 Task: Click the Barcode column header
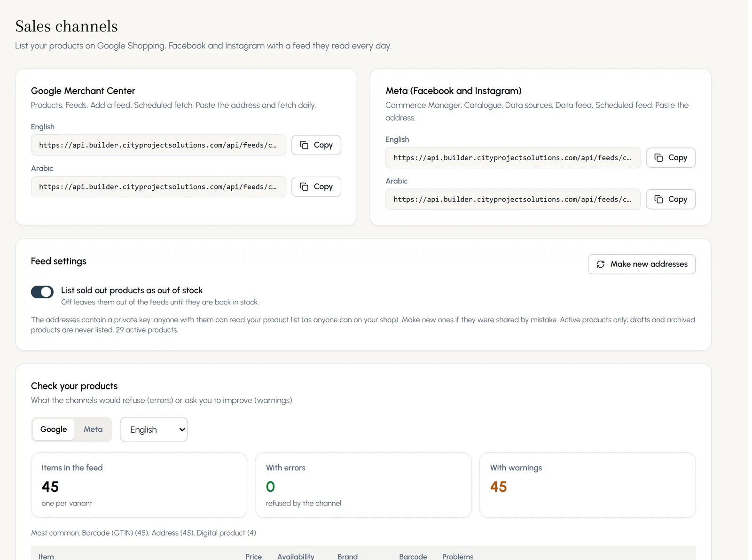coord(413,556)
